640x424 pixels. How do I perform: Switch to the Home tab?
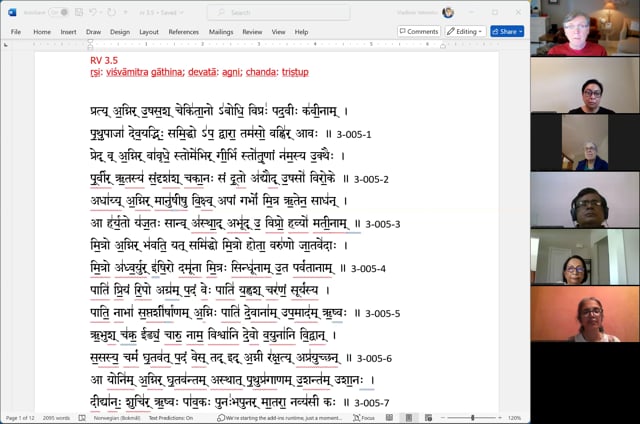[x=42, y=32]
